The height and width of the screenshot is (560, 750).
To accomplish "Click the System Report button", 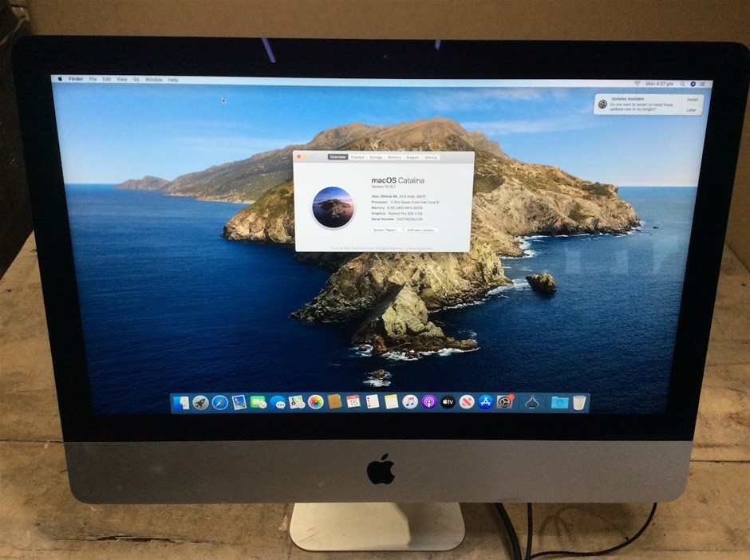I will coord(386,230).
